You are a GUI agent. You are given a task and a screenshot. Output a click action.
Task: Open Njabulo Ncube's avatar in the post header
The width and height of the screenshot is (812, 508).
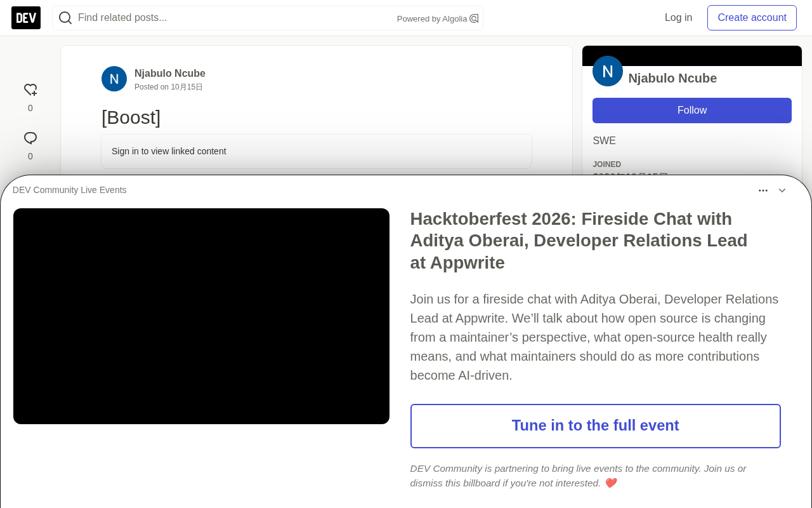point(114,79)
